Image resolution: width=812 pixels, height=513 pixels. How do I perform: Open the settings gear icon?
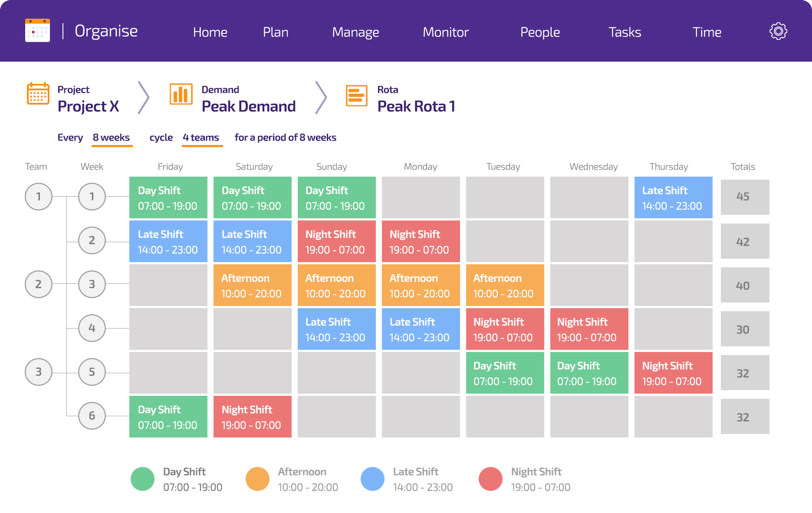pyautogui.click(x=778, y=31)
